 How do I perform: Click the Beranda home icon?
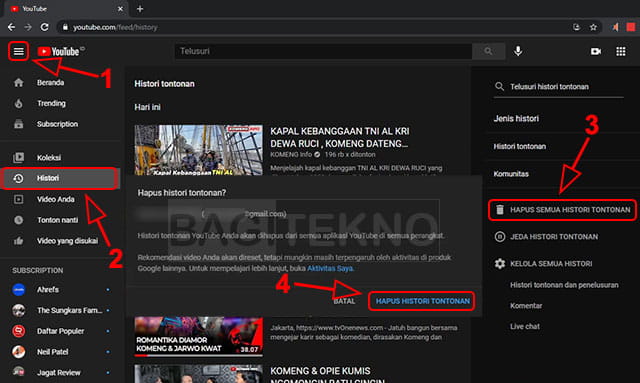(x=18, y=82)
